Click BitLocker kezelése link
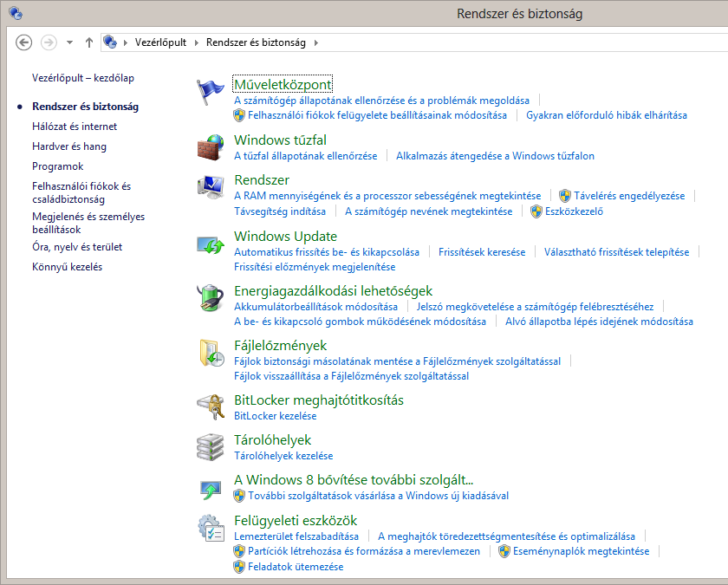Image resolution: width=728 pixels, height=585 pixels. click(x=276, y=415)
